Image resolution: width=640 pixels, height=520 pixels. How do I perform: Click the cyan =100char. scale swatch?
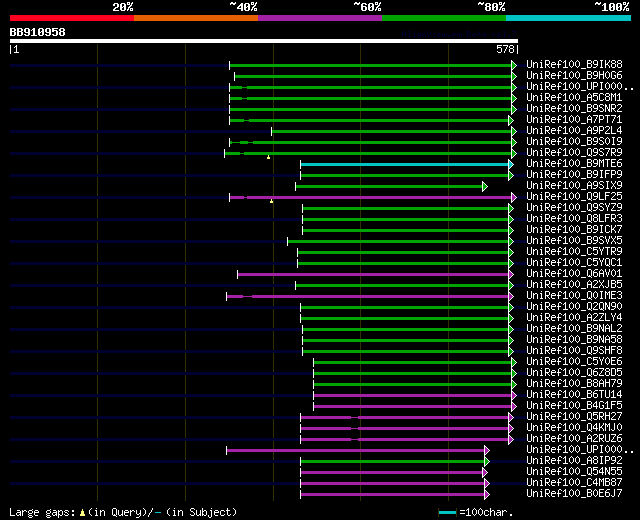447,512
